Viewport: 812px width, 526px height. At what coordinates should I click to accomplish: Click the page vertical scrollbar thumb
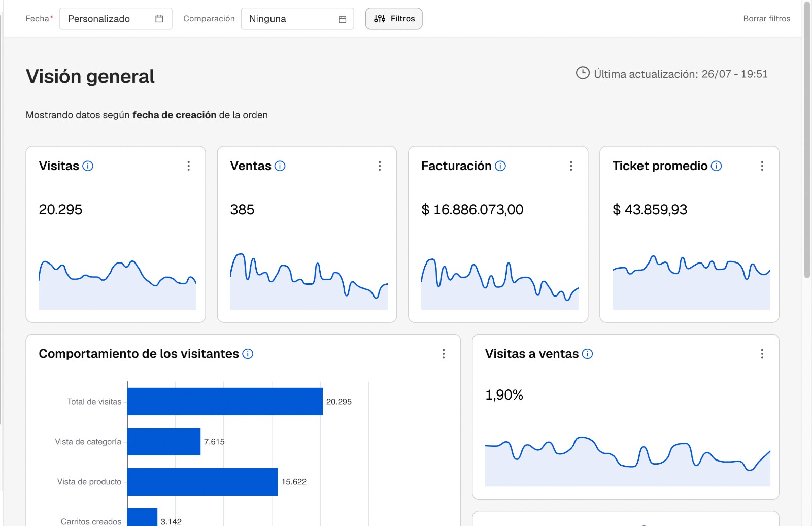[x=807, y=140]
